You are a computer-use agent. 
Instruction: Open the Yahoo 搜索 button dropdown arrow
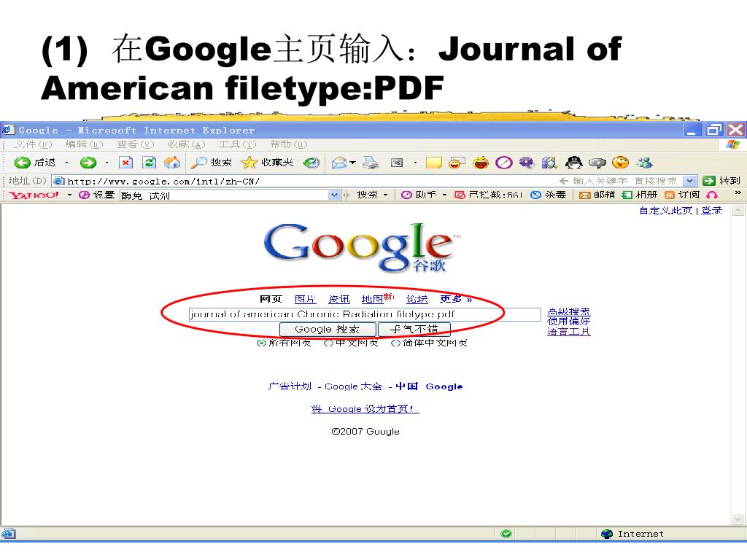point(385,195)
